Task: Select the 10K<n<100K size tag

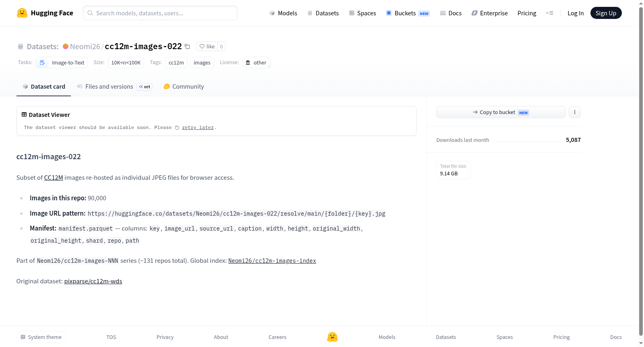Action: (x=126, y=62)
